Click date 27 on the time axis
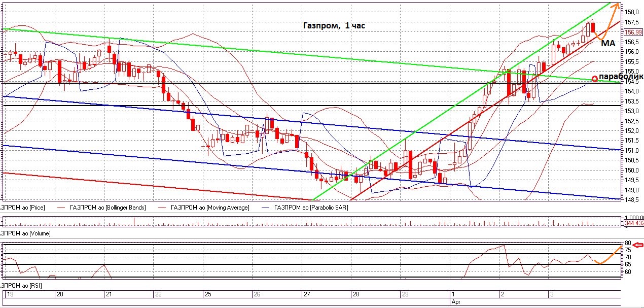Screen dimensions: 644x308 (306, 294)
